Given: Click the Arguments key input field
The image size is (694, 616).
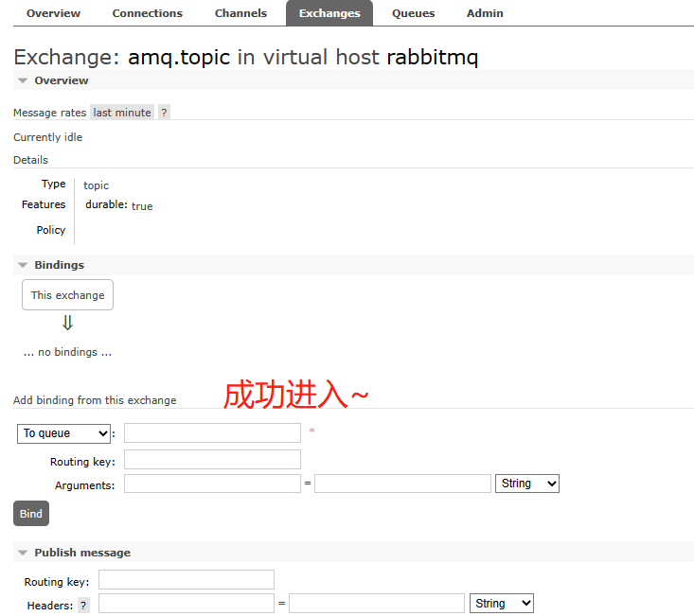Looking at the screenshot, I should point(212,484).
